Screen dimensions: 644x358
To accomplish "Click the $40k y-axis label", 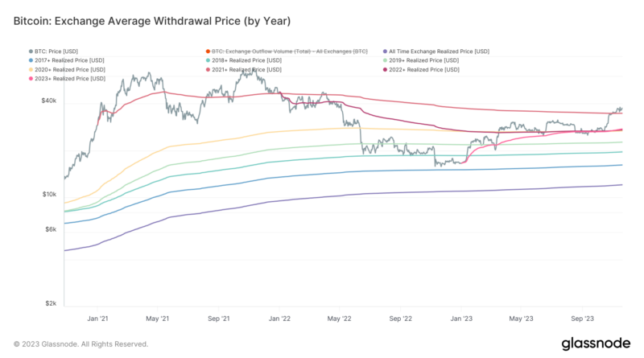I will click(48, 101).
